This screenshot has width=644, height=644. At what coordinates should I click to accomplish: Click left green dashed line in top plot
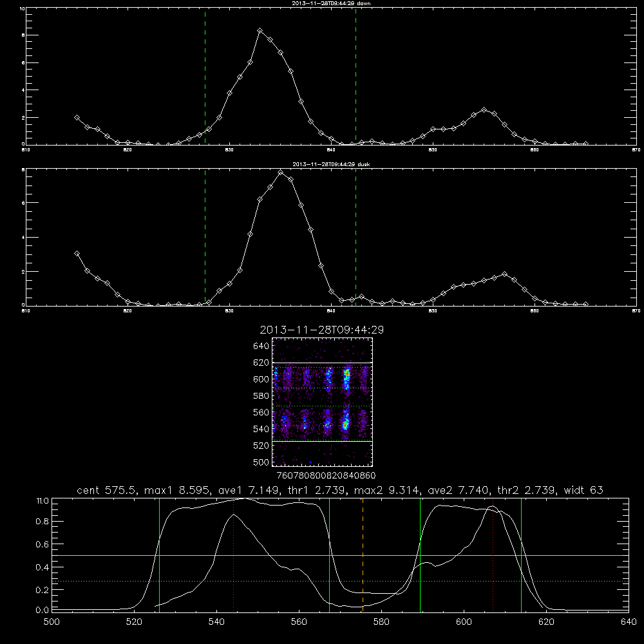coord(205,76)
